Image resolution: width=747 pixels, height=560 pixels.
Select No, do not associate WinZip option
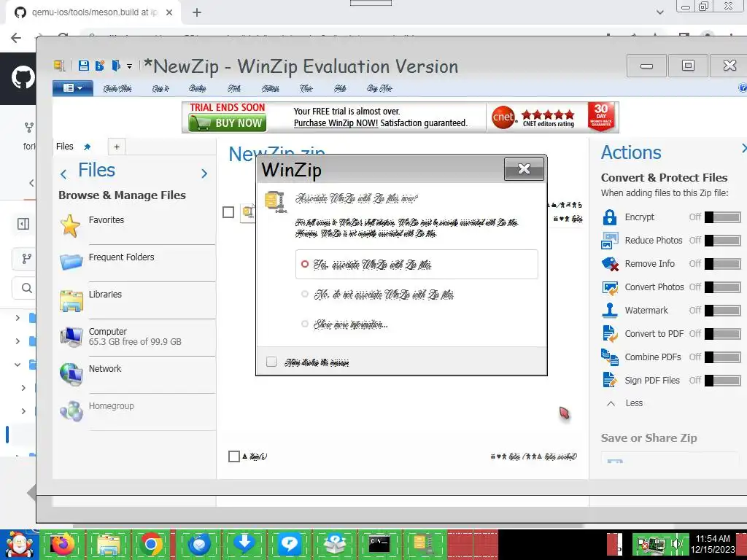tap(377, 295)
